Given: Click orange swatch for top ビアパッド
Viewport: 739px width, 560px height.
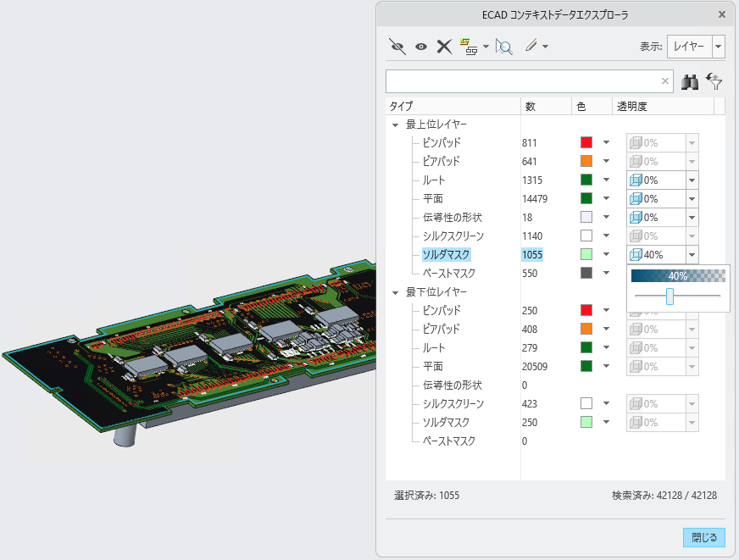Looking at the screenshot, I should click(586, 161).
